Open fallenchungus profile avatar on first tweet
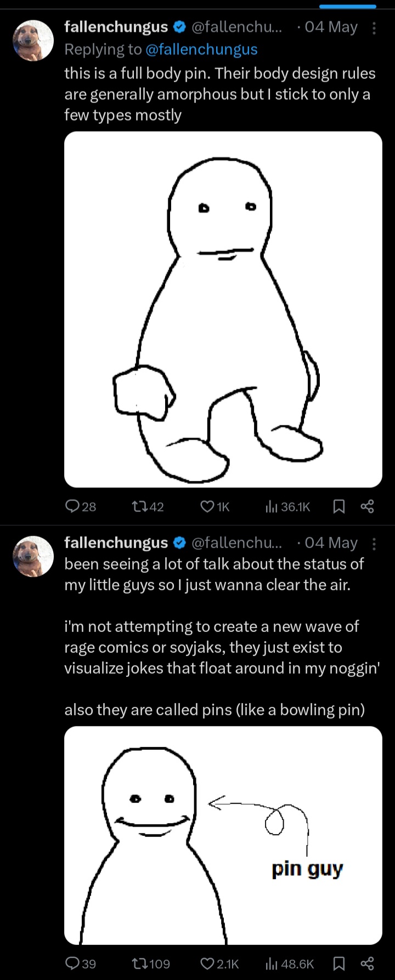This screenshot has width=395, height=980. 33,41
